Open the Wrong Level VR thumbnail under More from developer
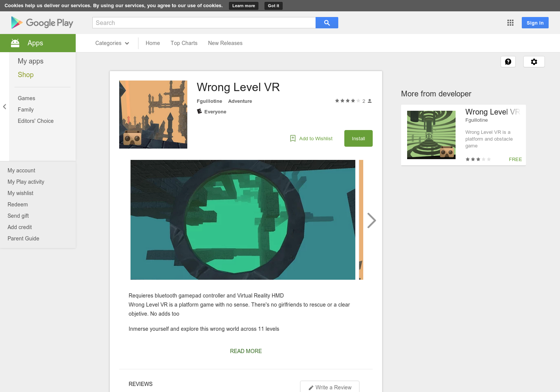This screenshot has width=560, height=392. pyautogui.click(x=431, y=135)
